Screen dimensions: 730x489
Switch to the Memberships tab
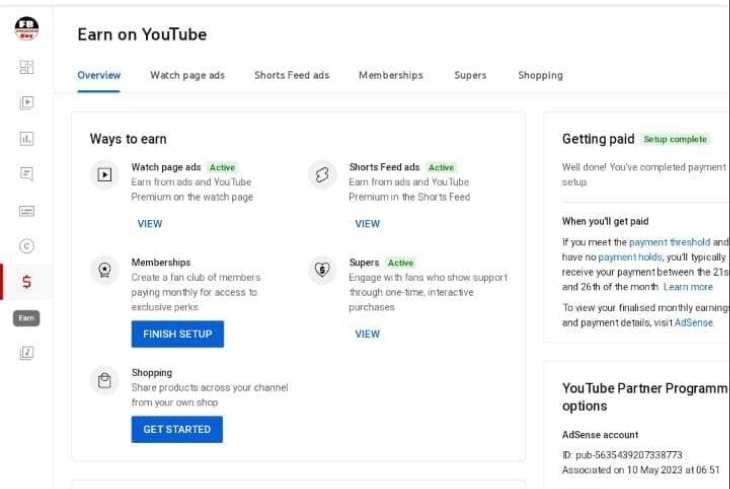(391, 75)
